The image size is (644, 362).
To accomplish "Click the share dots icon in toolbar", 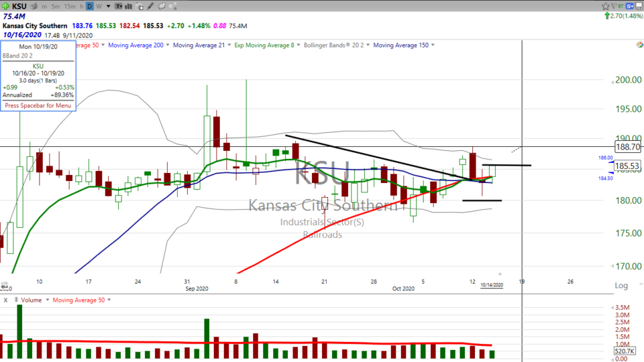I will tap(173, 6).
